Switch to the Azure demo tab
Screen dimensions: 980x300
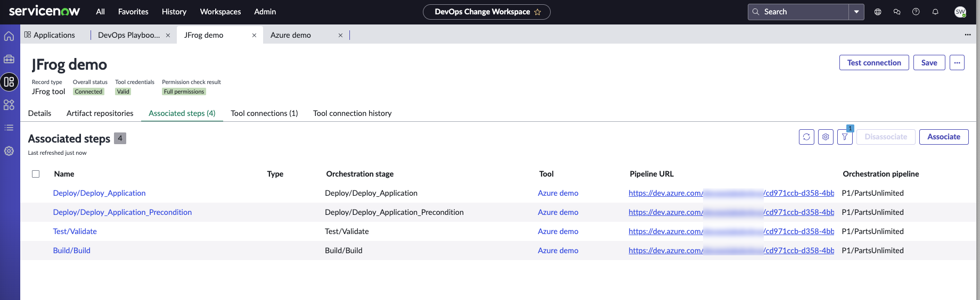291,35
